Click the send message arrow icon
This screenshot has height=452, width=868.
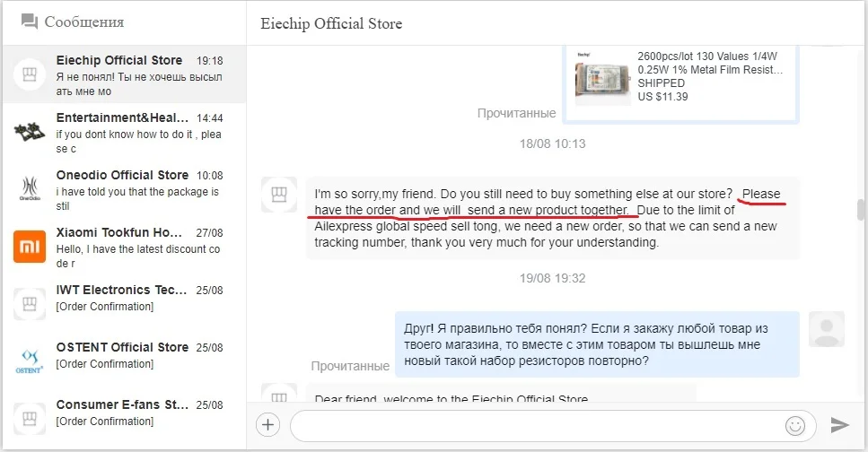[840, 425]
